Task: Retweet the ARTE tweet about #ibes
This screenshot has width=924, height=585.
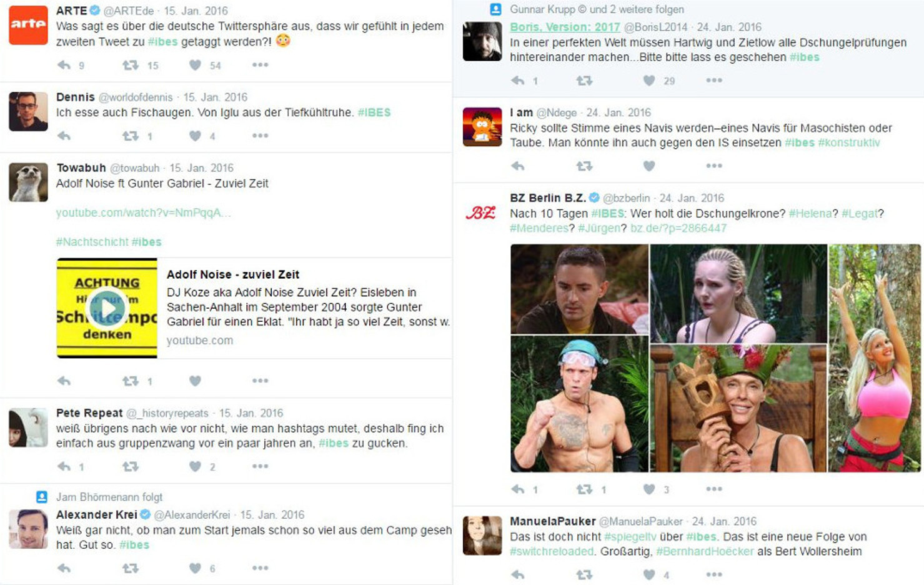Action: tap(130, 65)
